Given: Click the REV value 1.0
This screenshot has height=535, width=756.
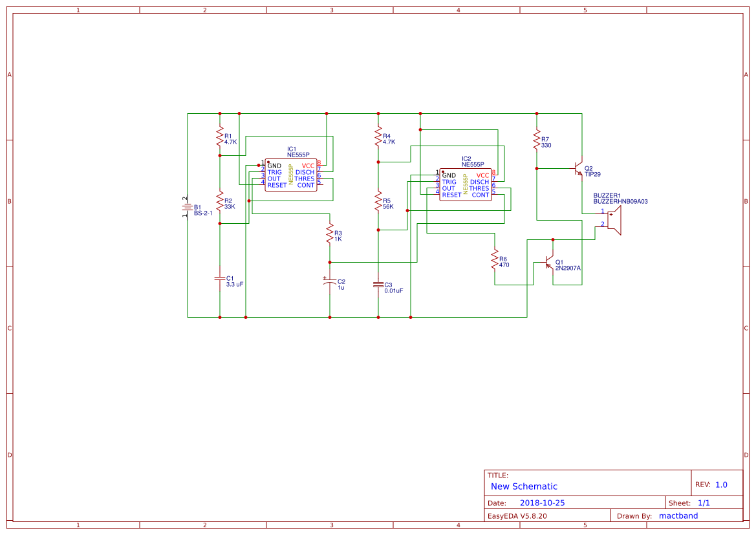Looking at the screenshot, I should pos(721,485).
